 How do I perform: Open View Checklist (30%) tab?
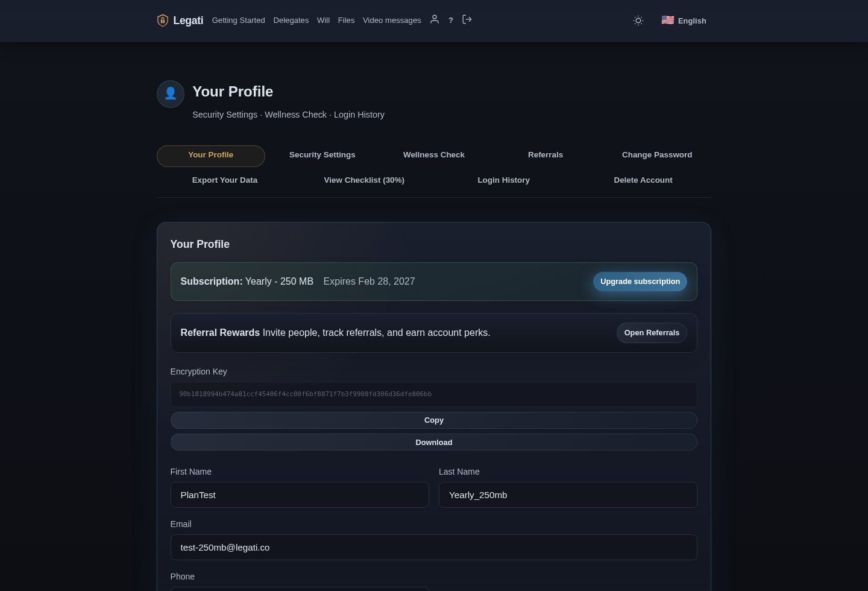(x=364, y=180)
